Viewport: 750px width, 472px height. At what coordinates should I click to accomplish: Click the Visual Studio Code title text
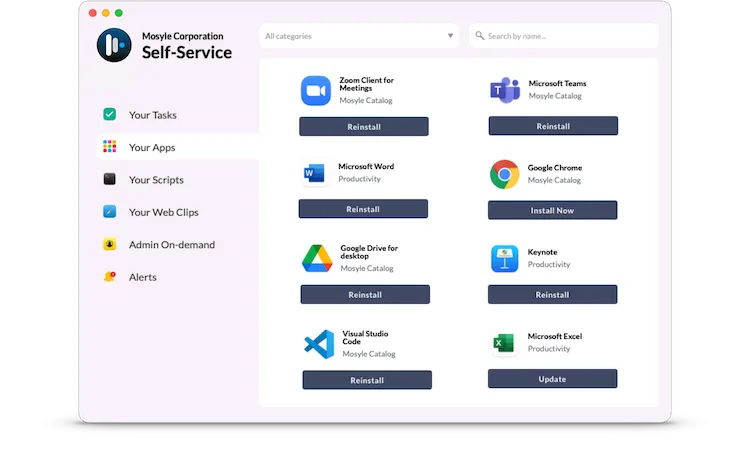(365, 338)
